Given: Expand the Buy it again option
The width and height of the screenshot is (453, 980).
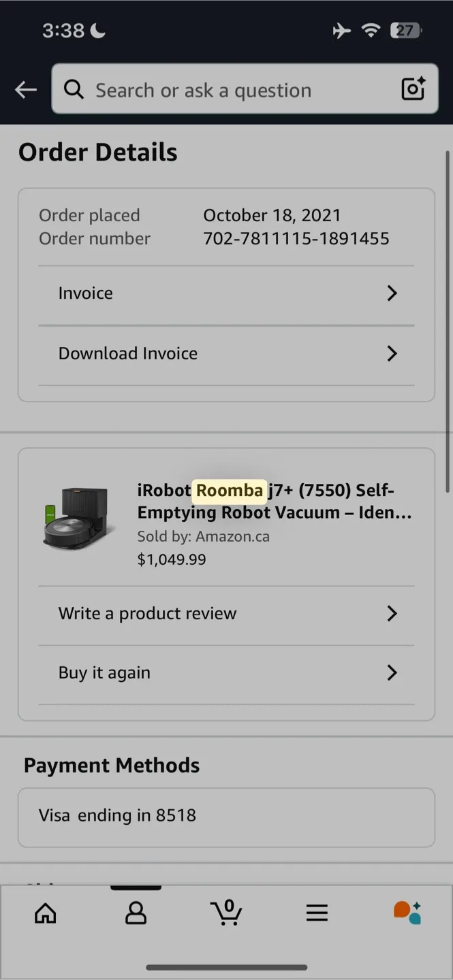Looking at the screenshot, I should [226, 672].
